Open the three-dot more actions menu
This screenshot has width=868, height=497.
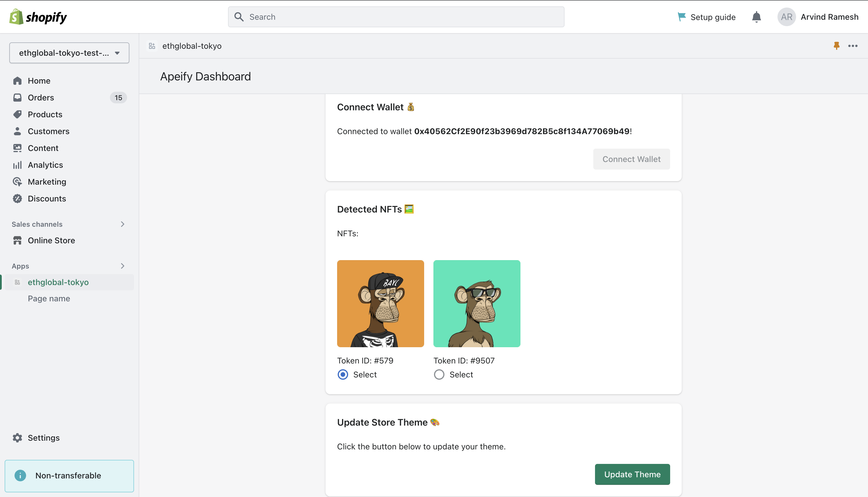pyautogui.click(x=853, y=46)
